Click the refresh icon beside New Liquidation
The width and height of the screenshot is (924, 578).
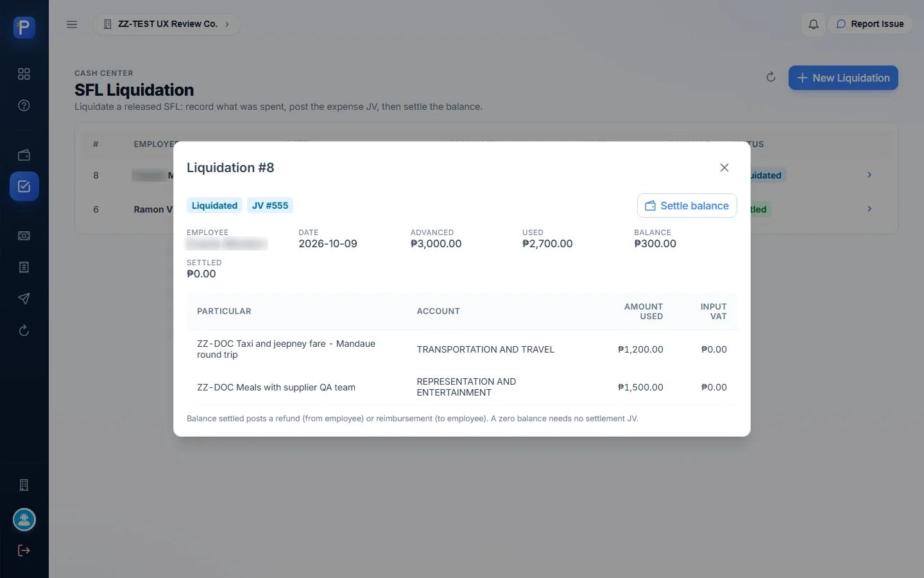(x=771, y=77)
